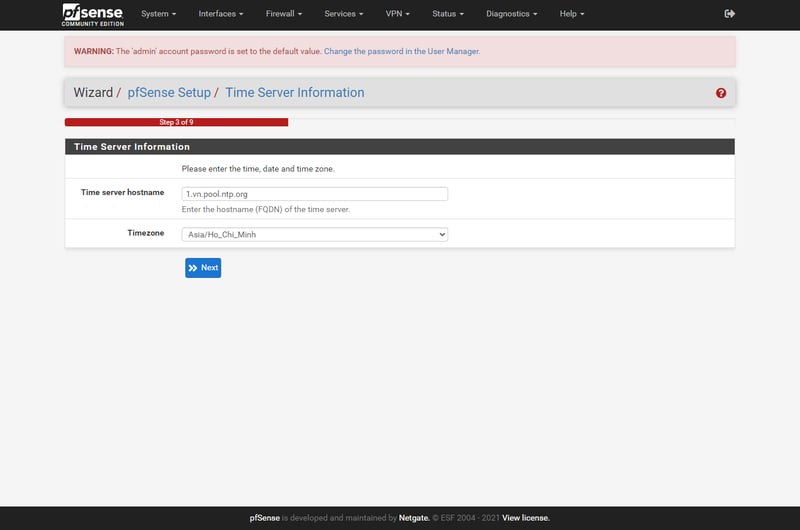Click the pfSense Community Edition logo

[x=92, y=14]
